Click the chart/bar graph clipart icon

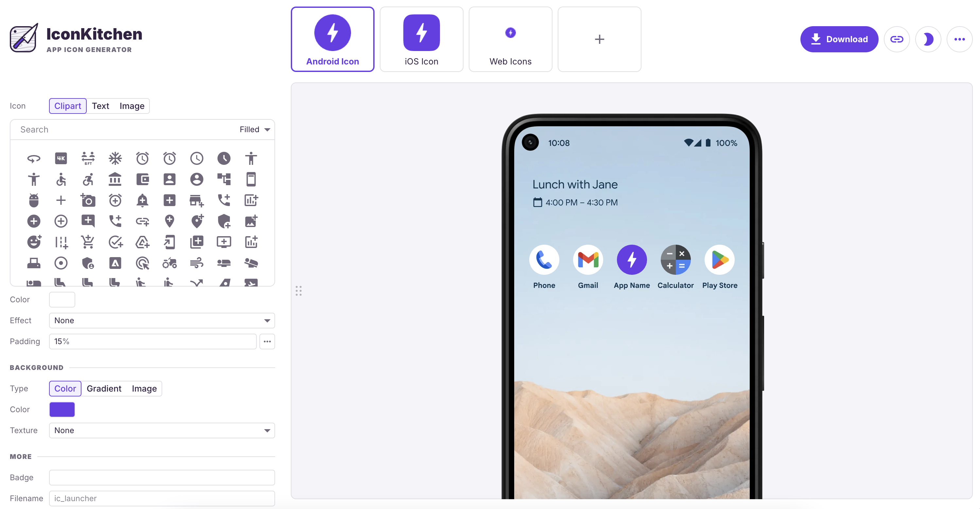pos(251,200)
